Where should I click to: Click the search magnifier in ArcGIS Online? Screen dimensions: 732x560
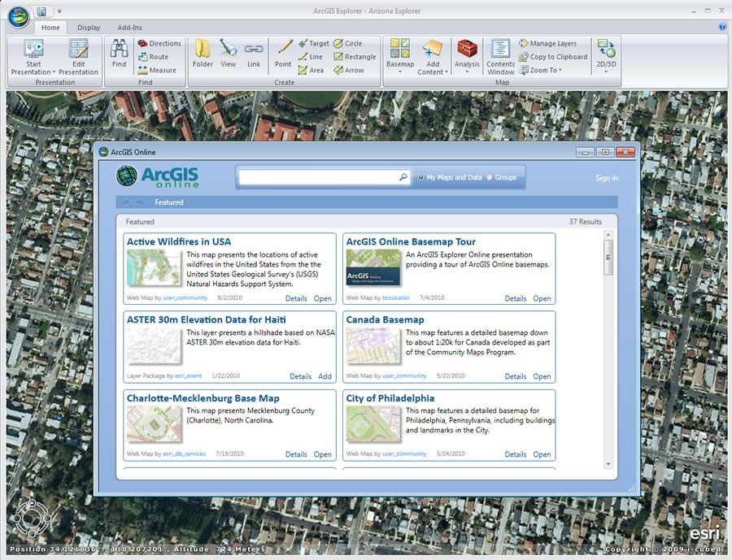[403, 177]
